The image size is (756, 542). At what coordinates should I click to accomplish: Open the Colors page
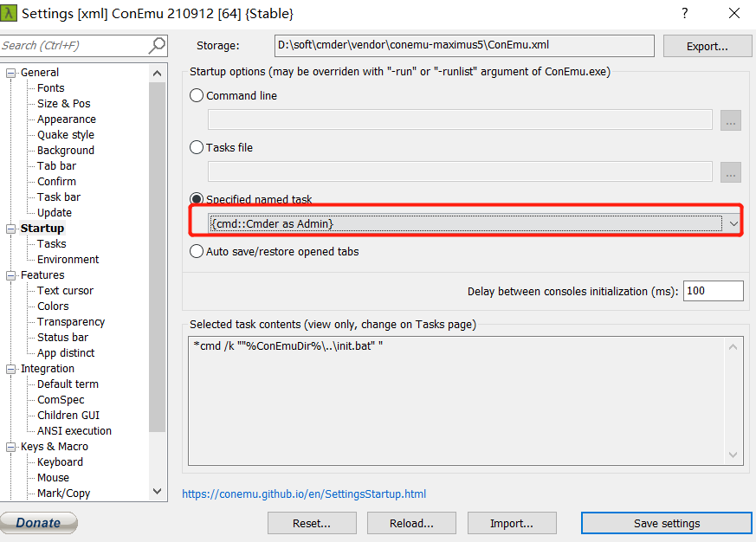(53, 306)
